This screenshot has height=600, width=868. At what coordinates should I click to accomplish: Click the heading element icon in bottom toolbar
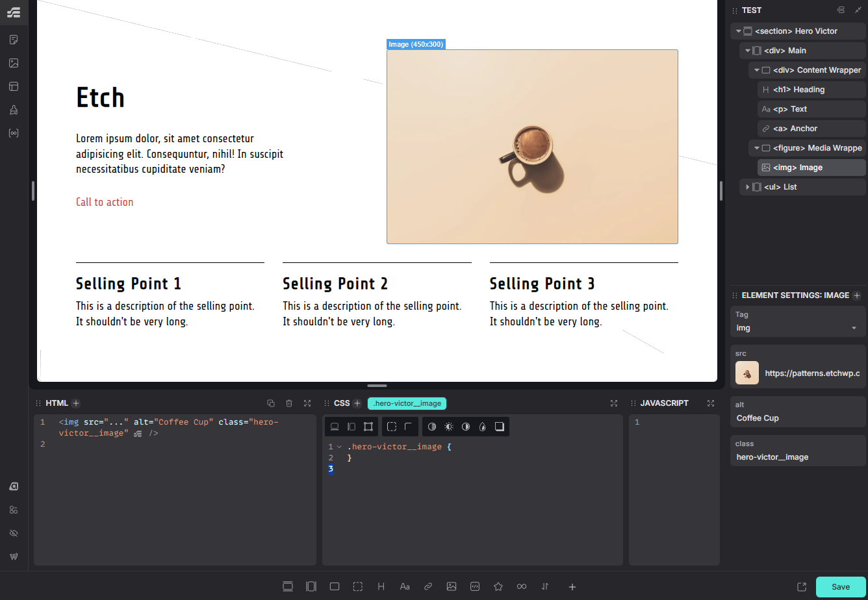tap(381, 586)
